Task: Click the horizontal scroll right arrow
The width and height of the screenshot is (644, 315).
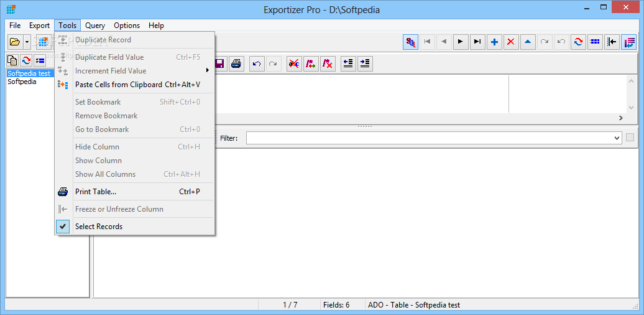Action: [621, 118]
